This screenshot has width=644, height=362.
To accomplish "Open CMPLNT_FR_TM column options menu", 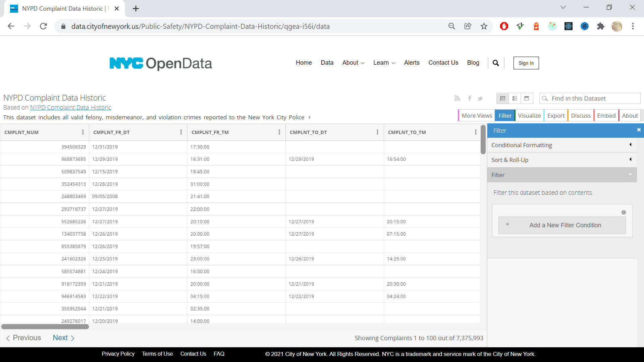I will pyautogui.click(x=279, y=132).
